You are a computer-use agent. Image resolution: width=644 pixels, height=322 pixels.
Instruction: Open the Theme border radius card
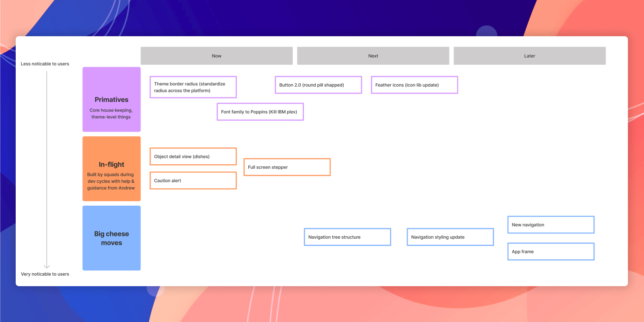pyautogui.click(x=193, y=87)
